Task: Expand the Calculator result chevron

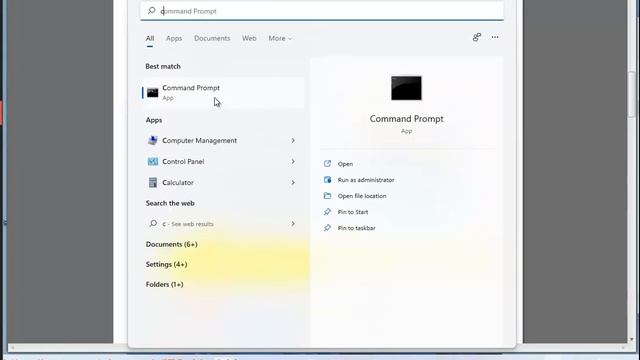Action: pyautogui.click(x=293, y=182)
